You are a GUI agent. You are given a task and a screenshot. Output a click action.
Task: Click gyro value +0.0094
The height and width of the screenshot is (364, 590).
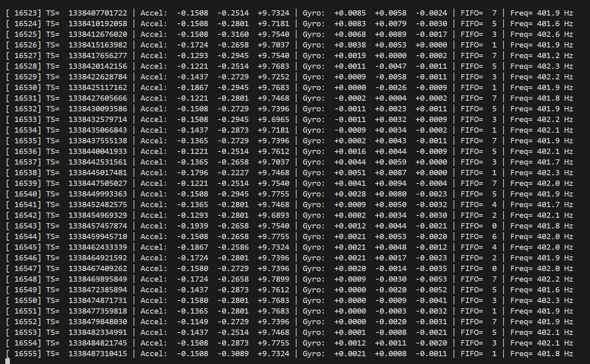[x=391, y=183]
